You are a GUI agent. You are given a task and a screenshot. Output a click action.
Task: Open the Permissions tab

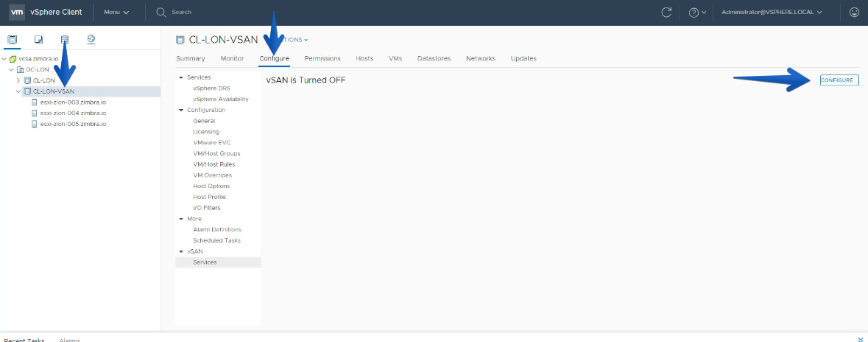322,58
